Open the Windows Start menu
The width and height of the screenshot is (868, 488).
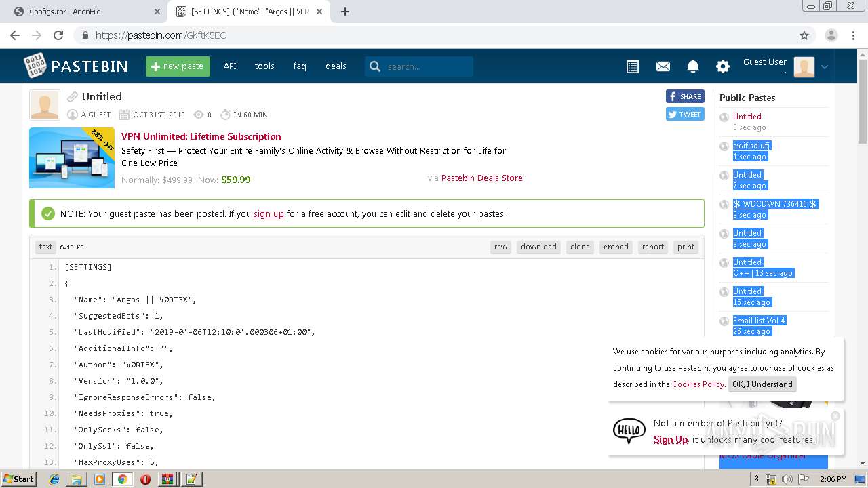click(x=18, y=479)
